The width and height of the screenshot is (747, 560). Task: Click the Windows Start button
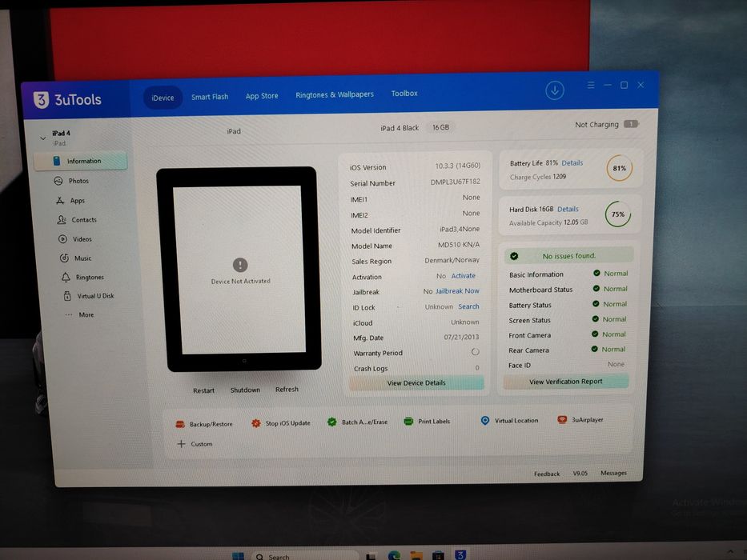238,556
